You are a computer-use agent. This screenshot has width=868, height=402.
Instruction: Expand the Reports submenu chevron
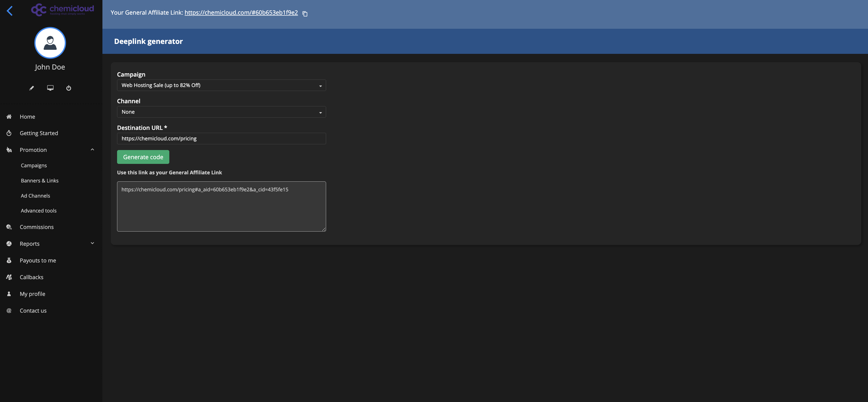92,243
